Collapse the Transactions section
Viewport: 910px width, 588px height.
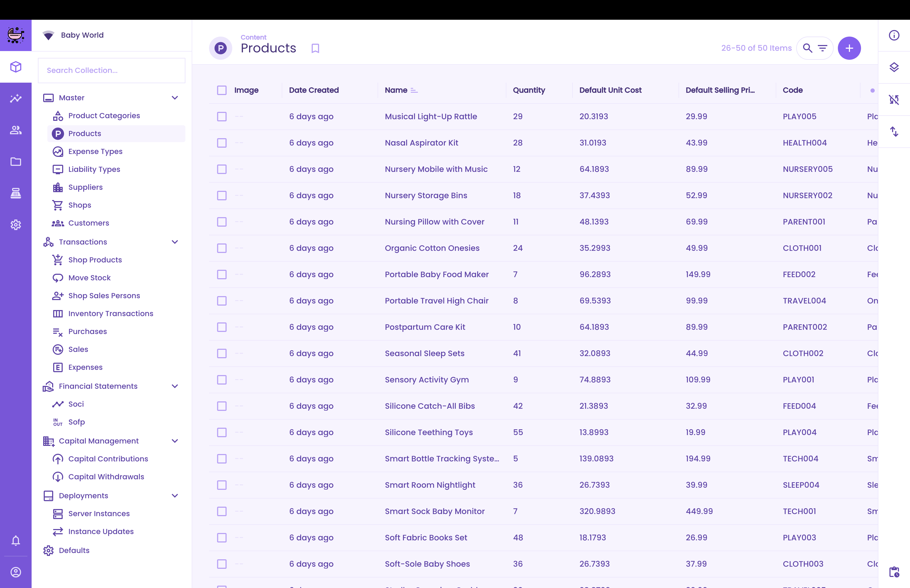point(175,242)
